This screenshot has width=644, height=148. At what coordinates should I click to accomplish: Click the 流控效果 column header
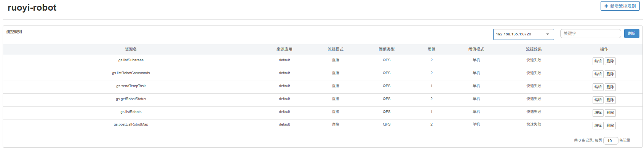coord(534,49)
